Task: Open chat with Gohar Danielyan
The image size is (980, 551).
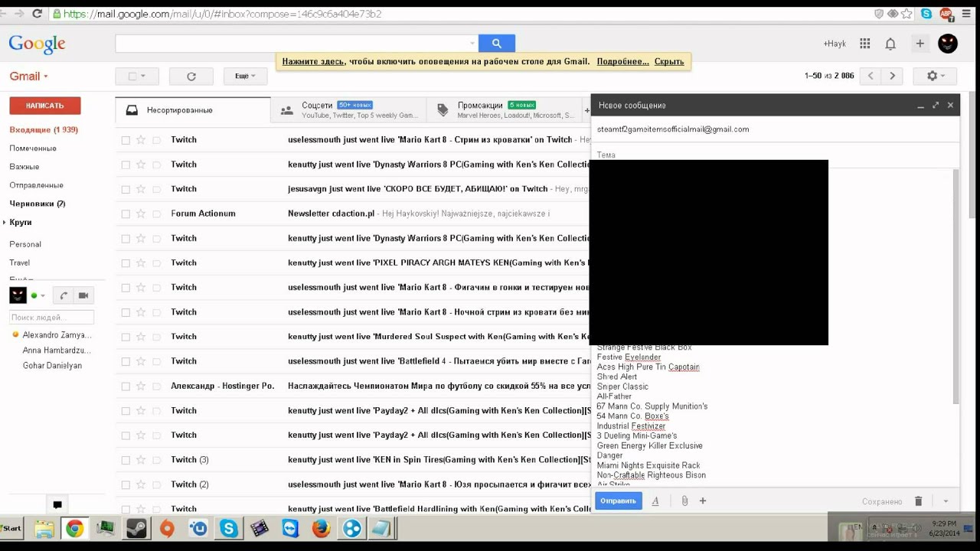Action: 52,366
